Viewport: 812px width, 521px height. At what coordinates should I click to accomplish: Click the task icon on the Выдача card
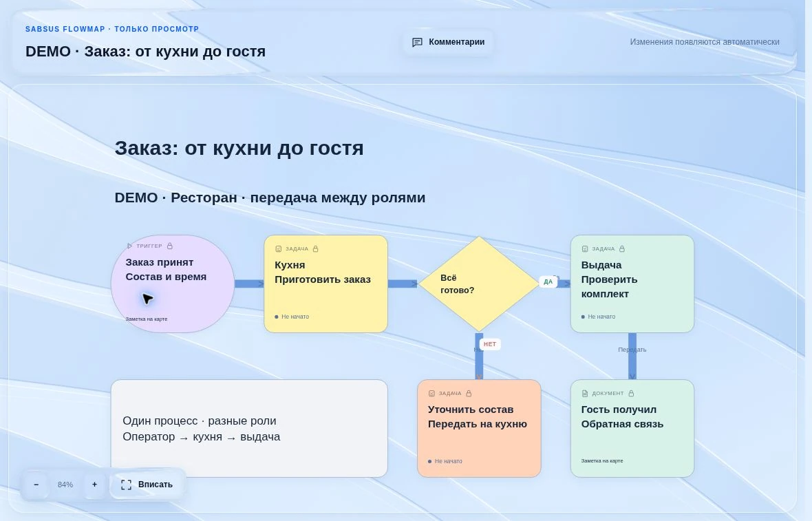(585, 248)
